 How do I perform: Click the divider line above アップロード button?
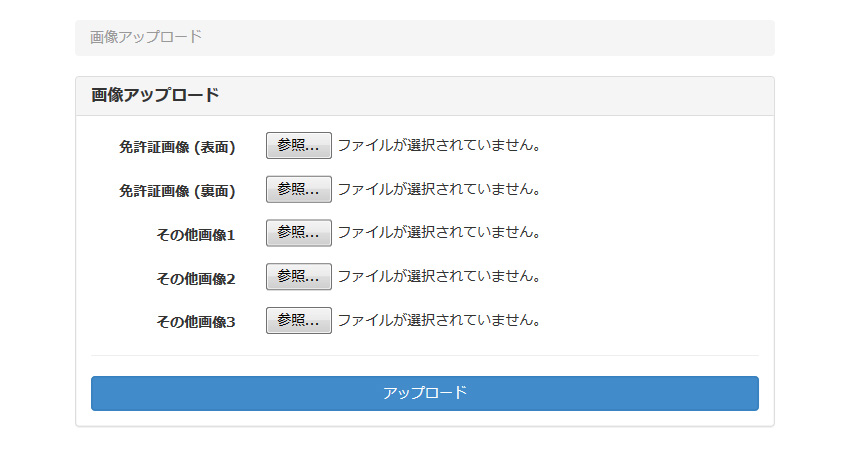point(424,355)
